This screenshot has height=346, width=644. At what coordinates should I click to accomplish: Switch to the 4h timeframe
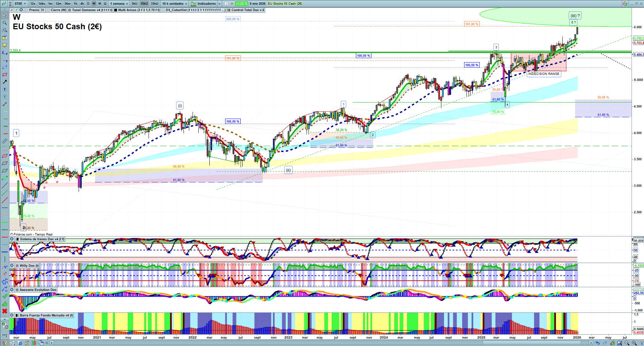[82, 4]
